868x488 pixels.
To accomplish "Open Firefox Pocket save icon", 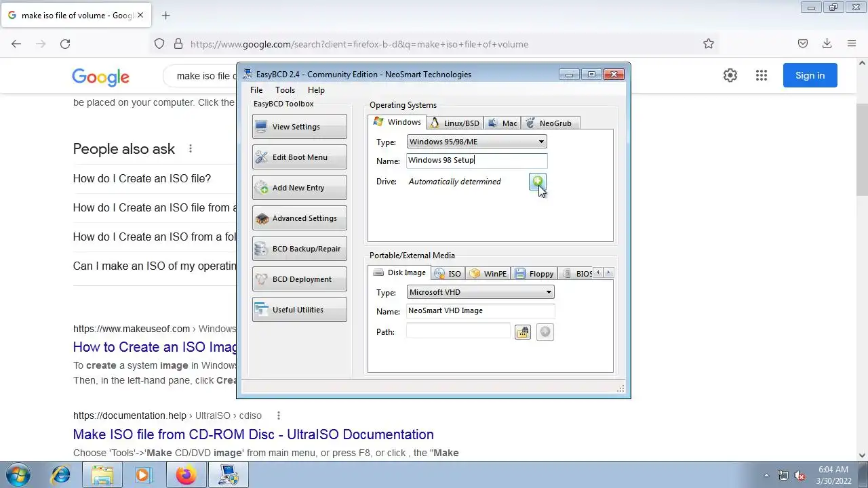I will click(x=803, y=44).
